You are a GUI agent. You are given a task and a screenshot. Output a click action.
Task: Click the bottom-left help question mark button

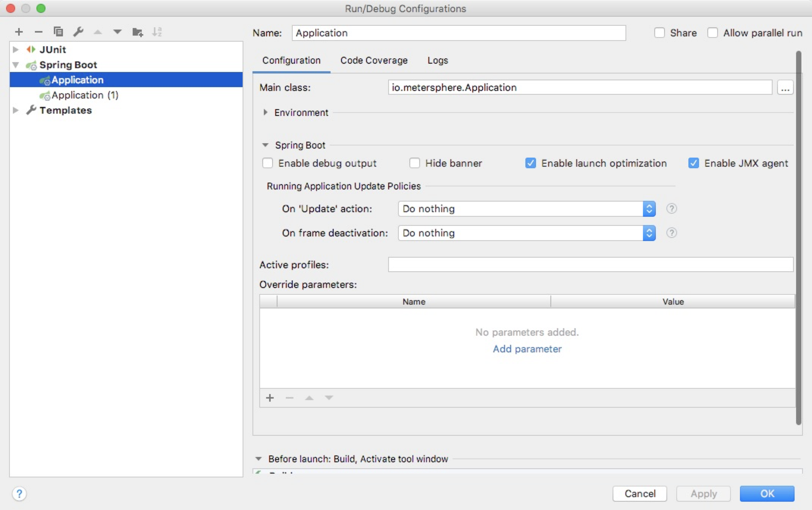coord(19,494)
